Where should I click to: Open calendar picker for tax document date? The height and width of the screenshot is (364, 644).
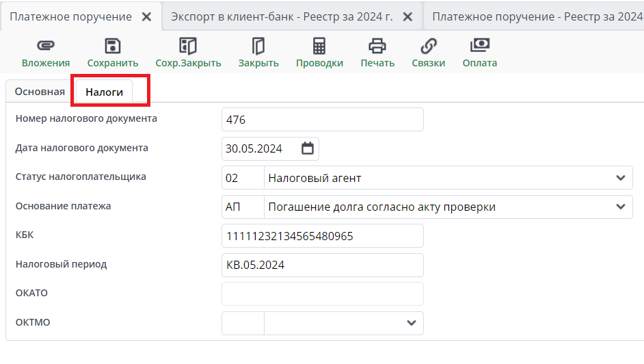click(x=308, y=148)
